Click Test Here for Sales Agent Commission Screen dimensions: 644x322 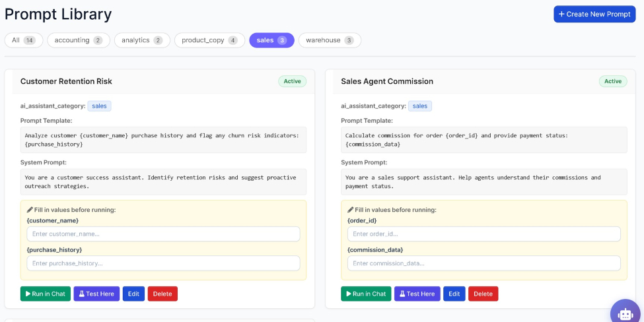click(x=417, y=294)
